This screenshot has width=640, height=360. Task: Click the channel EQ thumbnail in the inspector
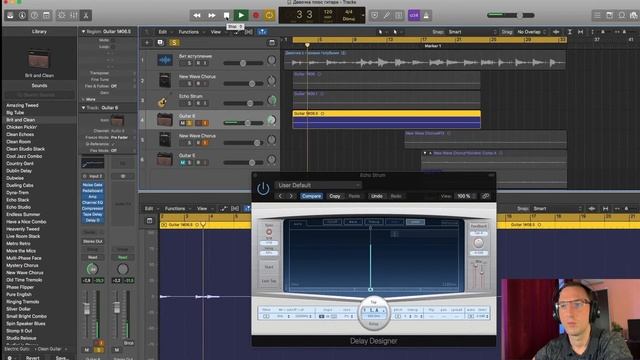pos(93,163)
